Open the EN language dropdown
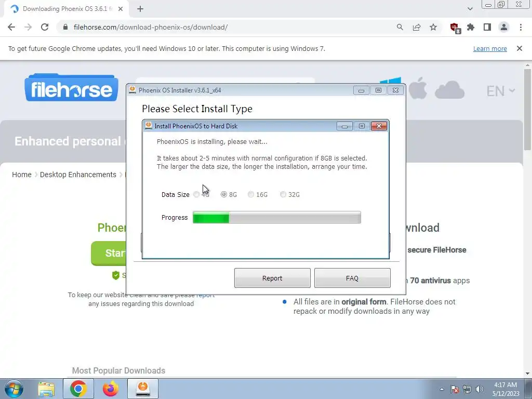 [501, 91]
